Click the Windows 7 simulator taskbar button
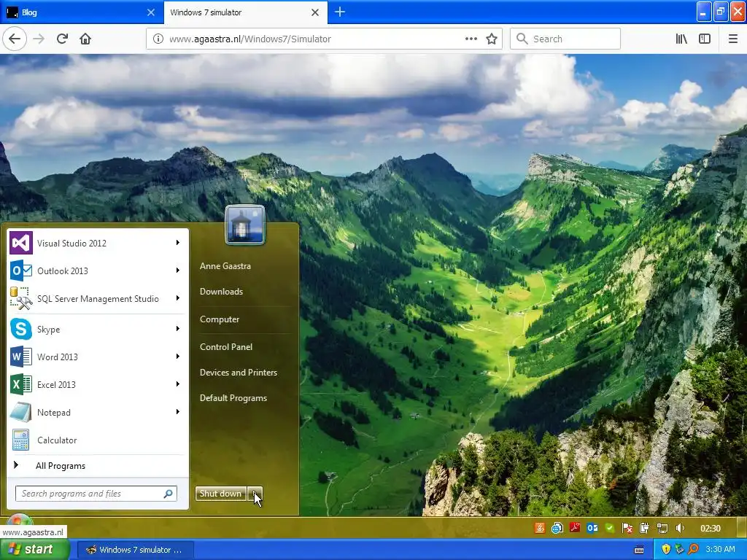This screenshot has width=747, height=560. tap(135, 550)
